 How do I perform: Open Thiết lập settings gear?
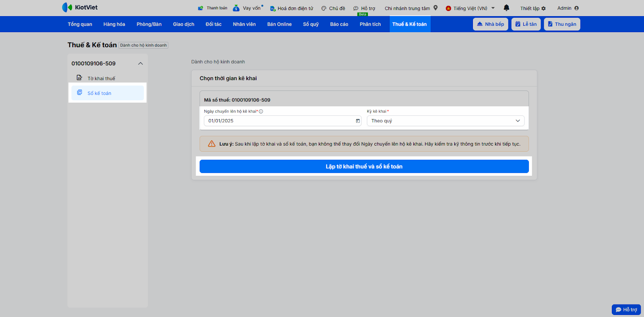(533, 8)
